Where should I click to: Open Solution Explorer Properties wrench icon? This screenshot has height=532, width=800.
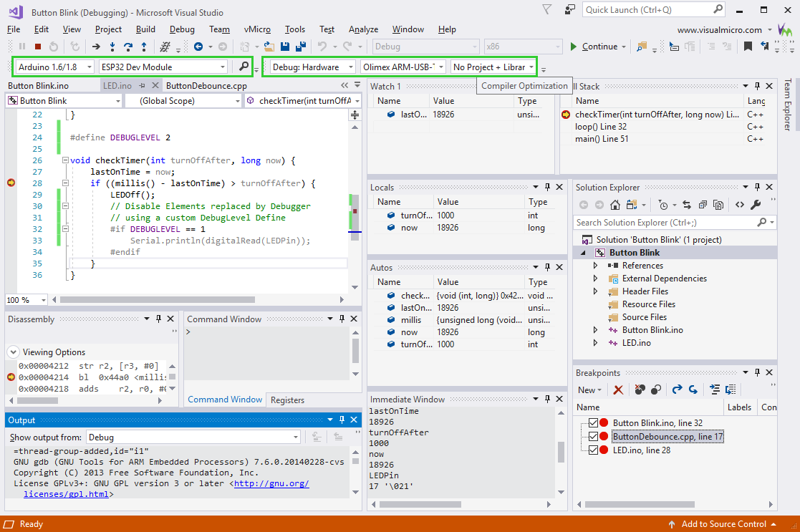[756, 205]
